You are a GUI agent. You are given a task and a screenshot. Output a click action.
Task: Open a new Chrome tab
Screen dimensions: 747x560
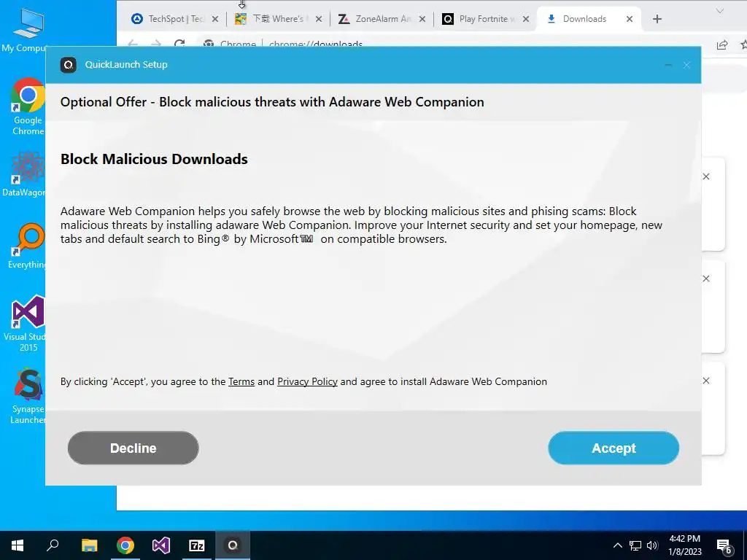click(657, 19)
